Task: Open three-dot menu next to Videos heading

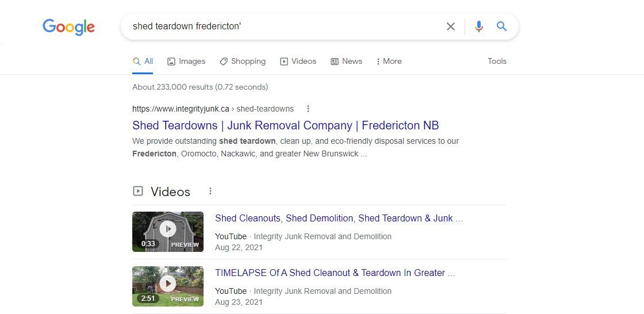Action: point(210,191)
